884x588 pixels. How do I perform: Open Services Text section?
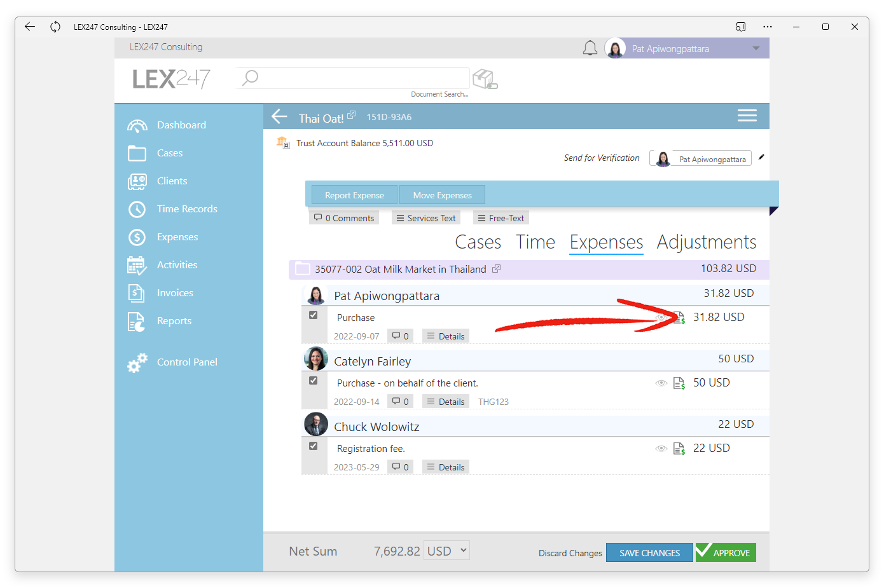[x=426, y=218]
